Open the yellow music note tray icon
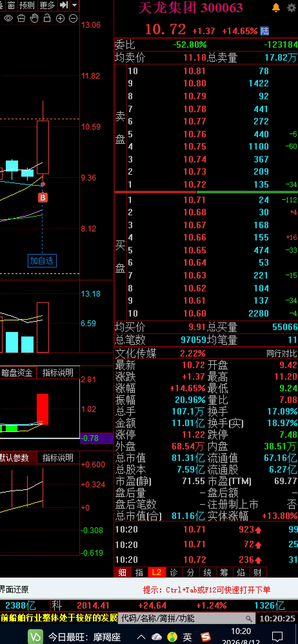The width and height of the screenshot is (298, 644). [173, 637]
